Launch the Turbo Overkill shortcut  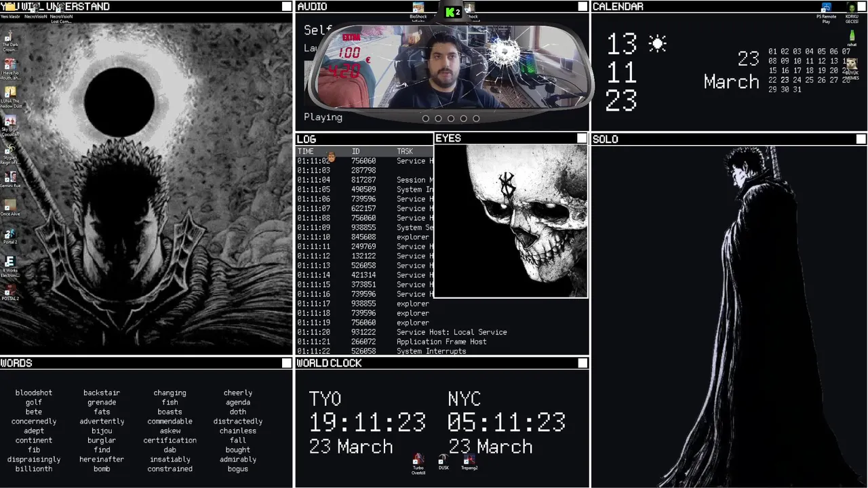pos(418,463)
